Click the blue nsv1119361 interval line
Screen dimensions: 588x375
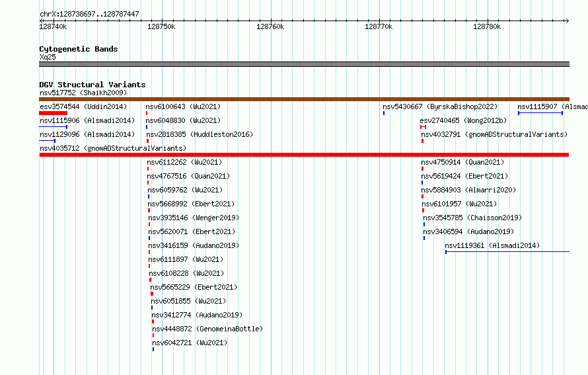(x=507, y=252)
